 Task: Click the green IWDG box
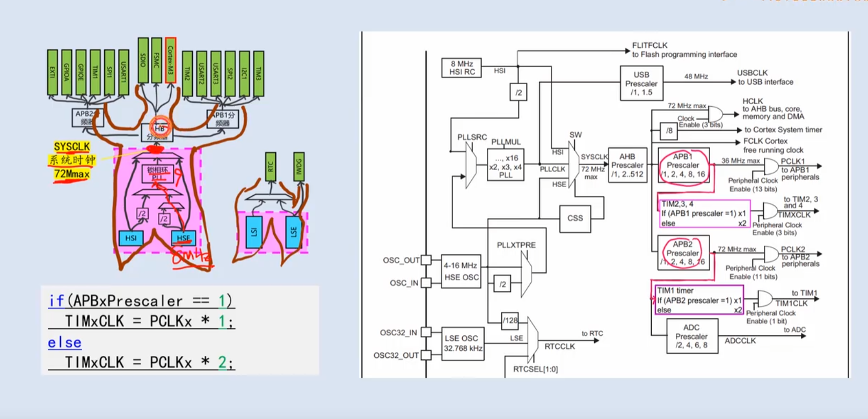tap(298, 167)
